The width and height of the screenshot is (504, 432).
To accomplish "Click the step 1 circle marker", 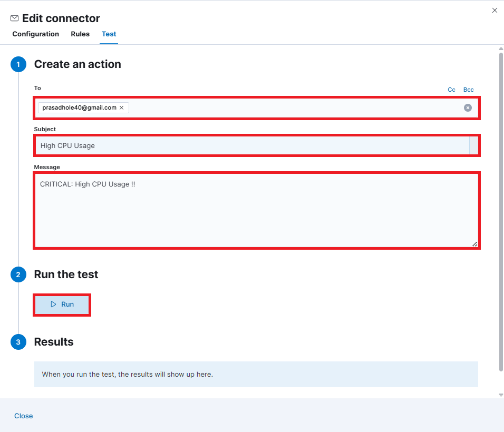I will tap(18, 64).
